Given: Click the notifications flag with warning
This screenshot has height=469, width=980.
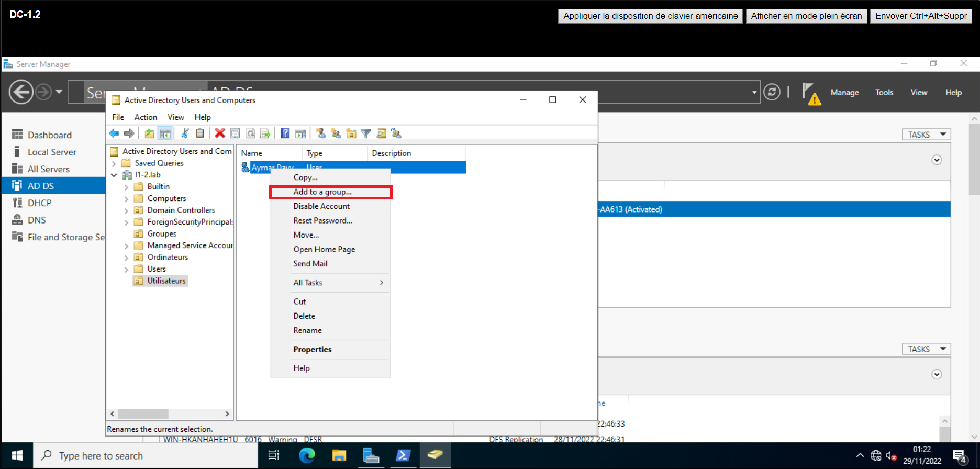Looking at the screenshot, I should click(x=811, y=93).
